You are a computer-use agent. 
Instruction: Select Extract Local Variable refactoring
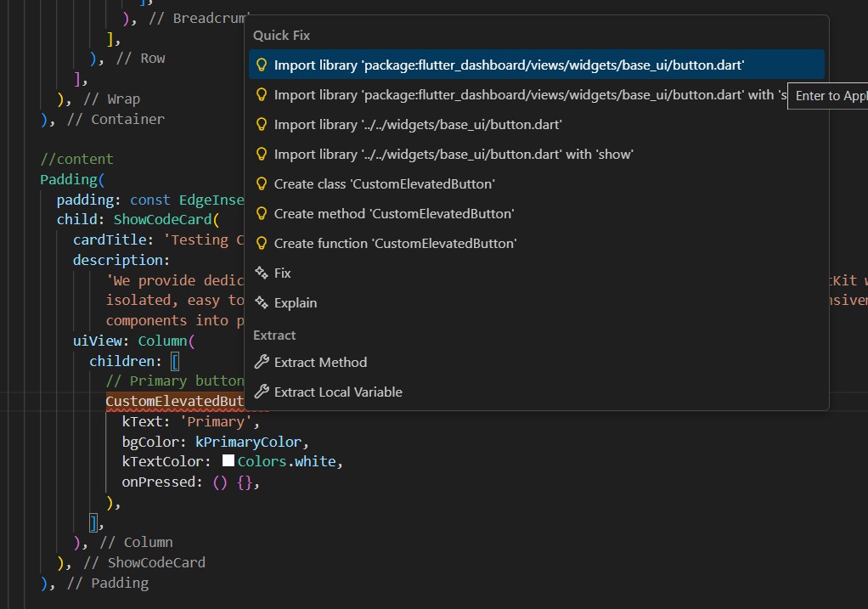[338, 392]
